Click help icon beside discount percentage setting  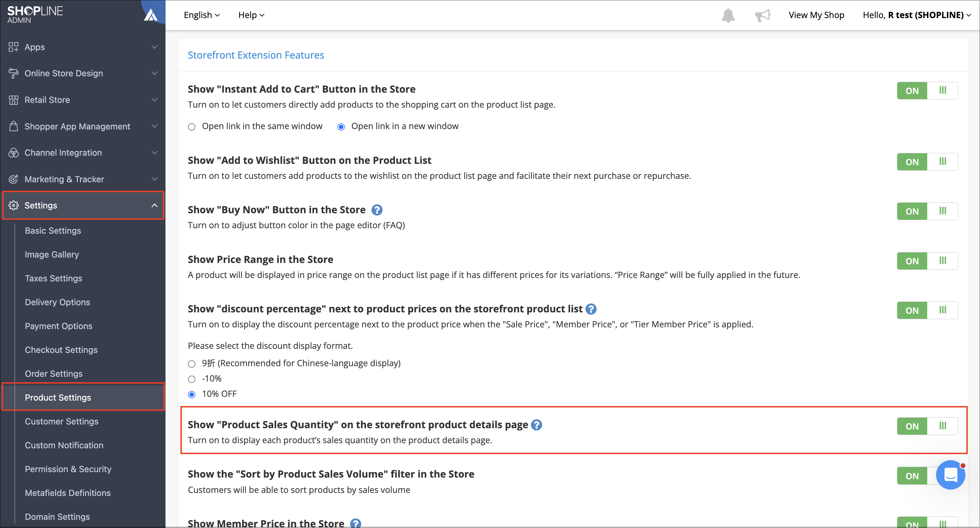[591, 309]
